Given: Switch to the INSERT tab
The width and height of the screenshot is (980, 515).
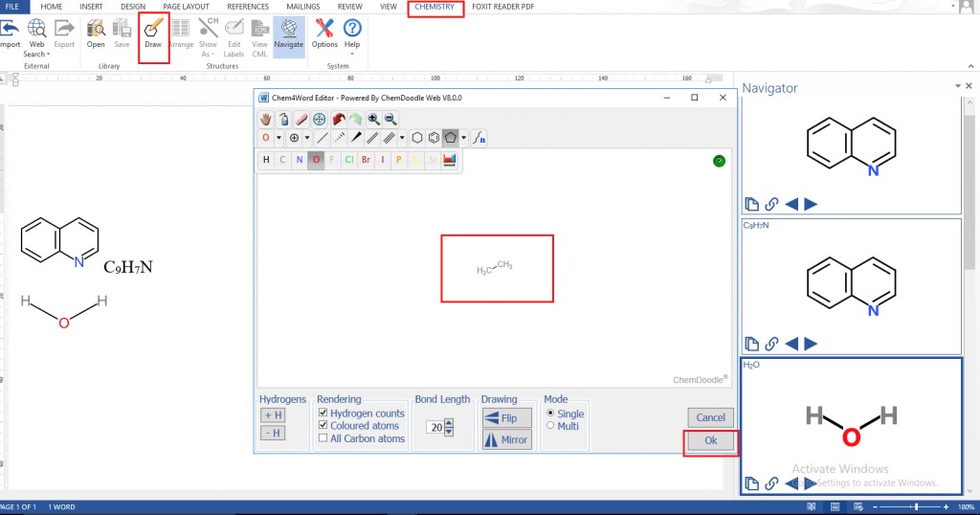Looking at the screenshot, I should coord(91,7).
